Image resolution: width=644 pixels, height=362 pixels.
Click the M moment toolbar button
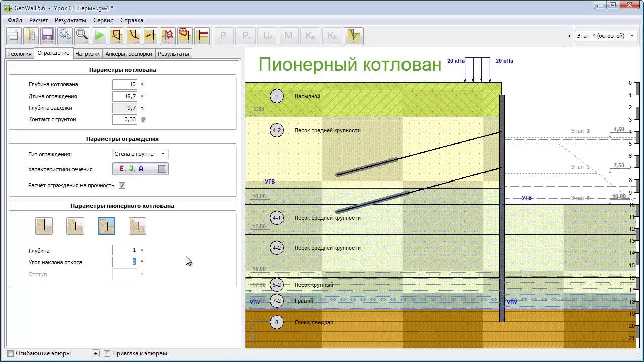(x=289, y=36)
